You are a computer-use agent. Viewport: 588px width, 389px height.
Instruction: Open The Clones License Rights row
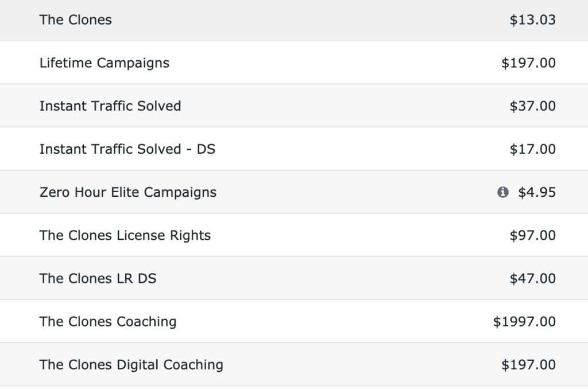(294, 235)
